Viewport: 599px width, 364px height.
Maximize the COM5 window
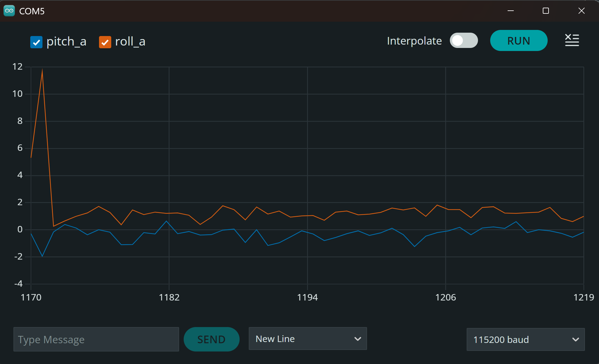(x=546, y=11)
